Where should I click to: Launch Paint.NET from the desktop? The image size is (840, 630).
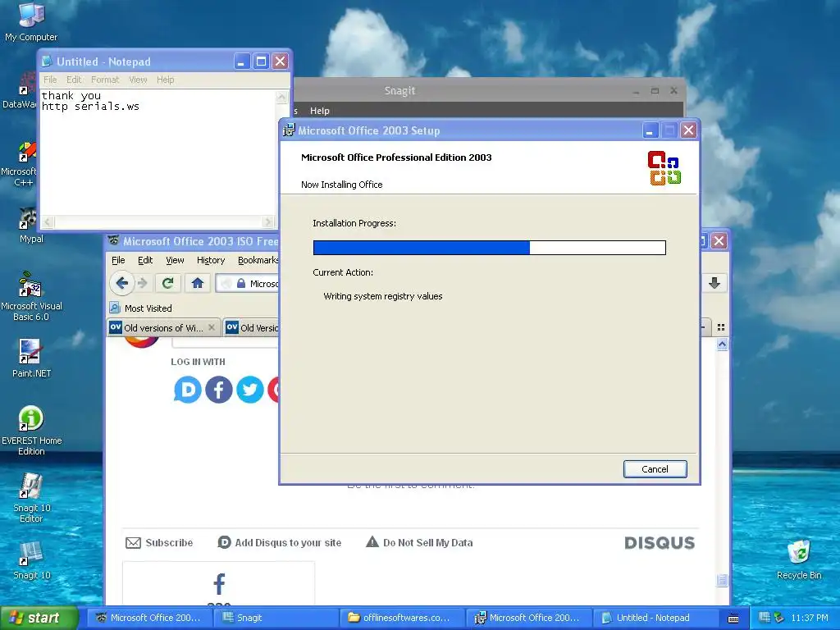click(x=30, y=358)
